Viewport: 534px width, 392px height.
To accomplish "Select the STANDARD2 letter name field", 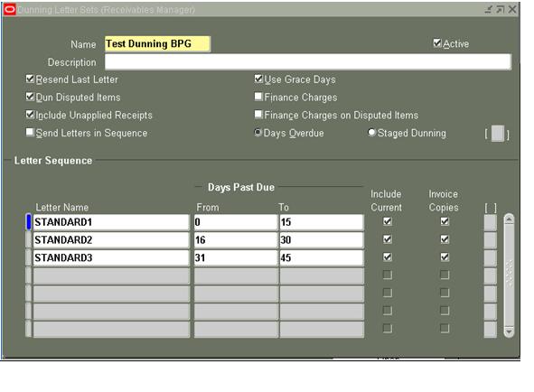I will [111, 240].
